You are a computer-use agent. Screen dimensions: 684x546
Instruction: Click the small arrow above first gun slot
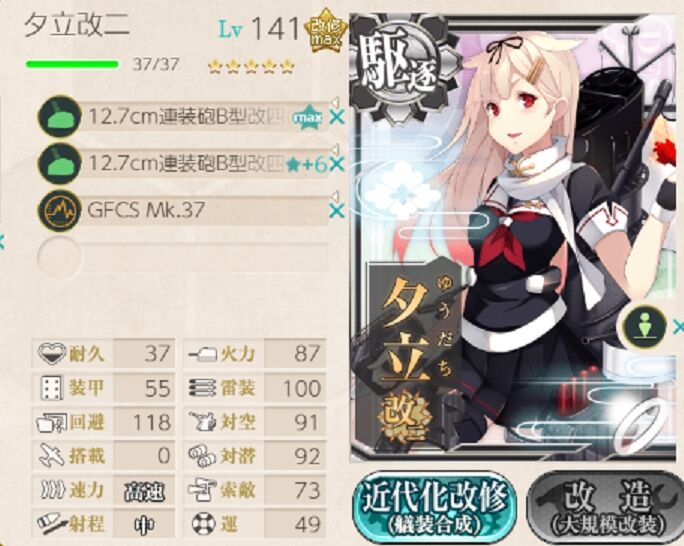(x=335, y=102)
